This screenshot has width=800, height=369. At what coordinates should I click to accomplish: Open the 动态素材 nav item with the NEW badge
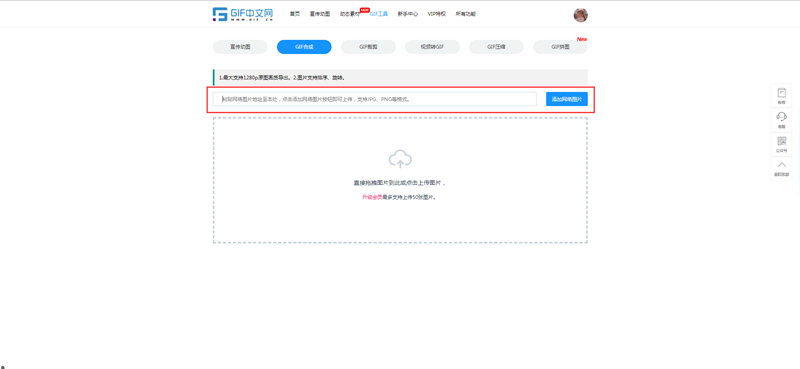click(350, 14)
